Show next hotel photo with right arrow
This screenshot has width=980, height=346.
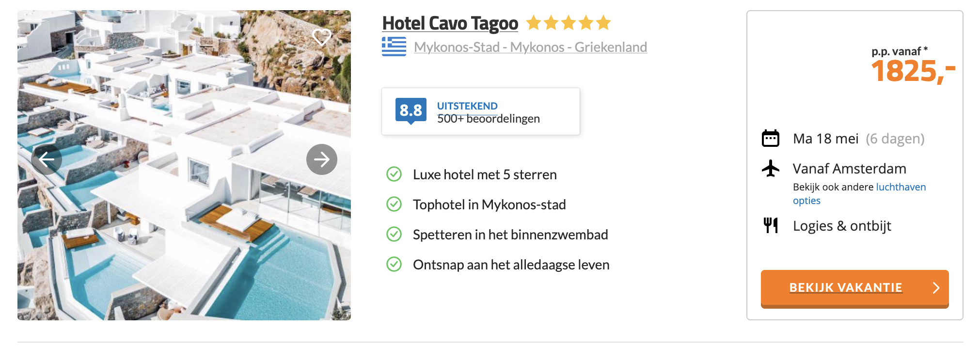click(321, 159)
